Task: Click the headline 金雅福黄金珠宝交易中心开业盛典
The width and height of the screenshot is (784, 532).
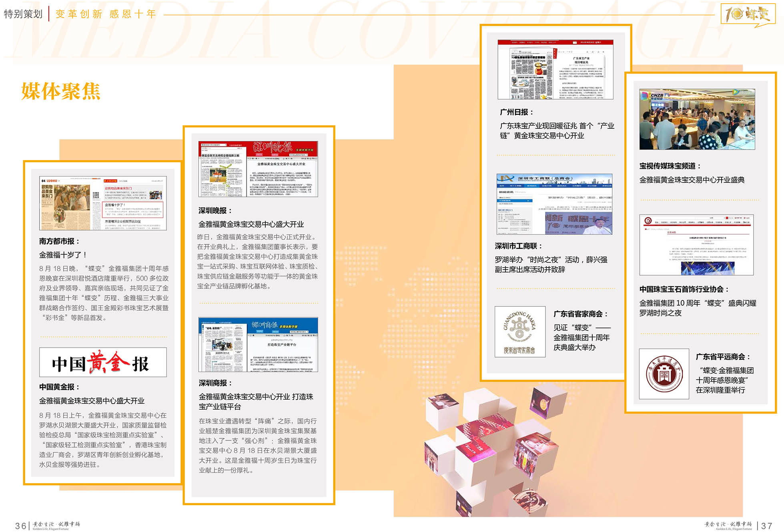Action: click(692, 180)
